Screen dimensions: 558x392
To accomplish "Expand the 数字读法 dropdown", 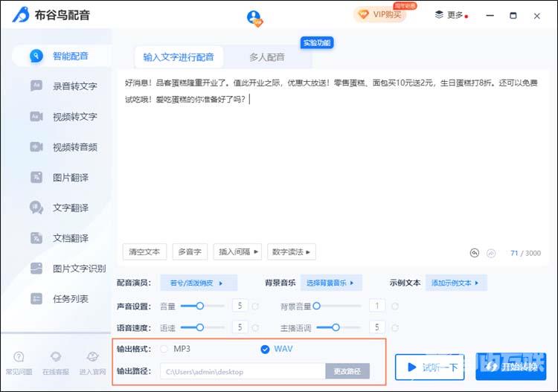I will (291, 252).
